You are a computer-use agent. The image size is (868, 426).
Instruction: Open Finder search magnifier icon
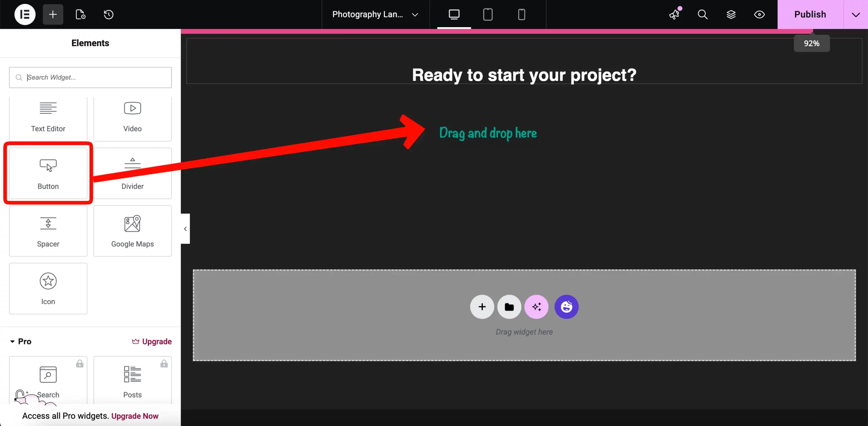703,14
